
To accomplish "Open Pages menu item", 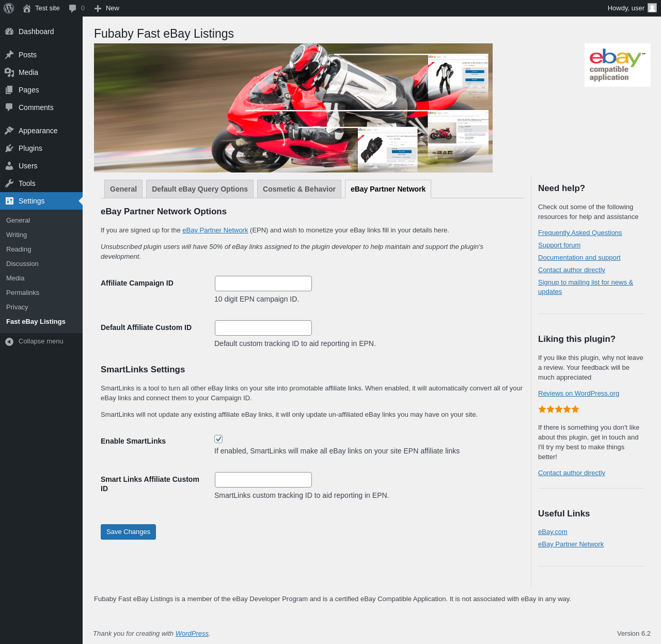I will coord(41,90).
